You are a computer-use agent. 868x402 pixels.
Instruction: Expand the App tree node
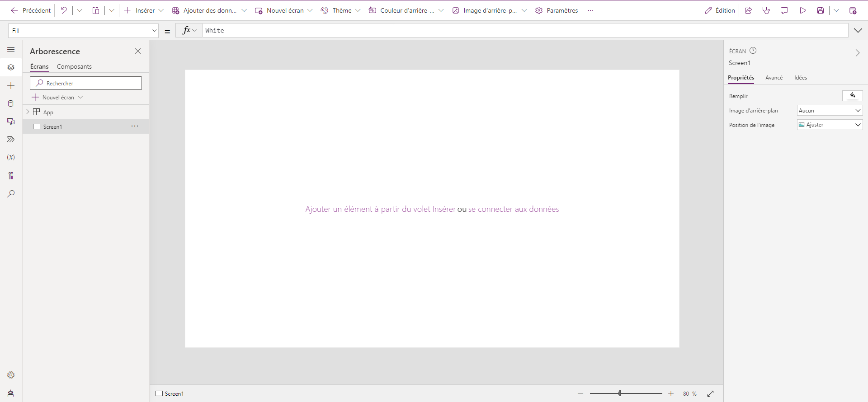28,112
